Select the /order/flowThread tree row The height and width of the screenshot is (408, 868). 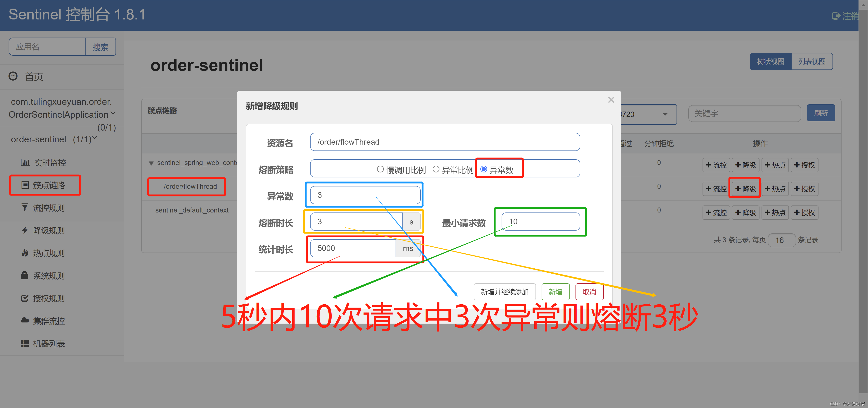(x=190, y=186)
